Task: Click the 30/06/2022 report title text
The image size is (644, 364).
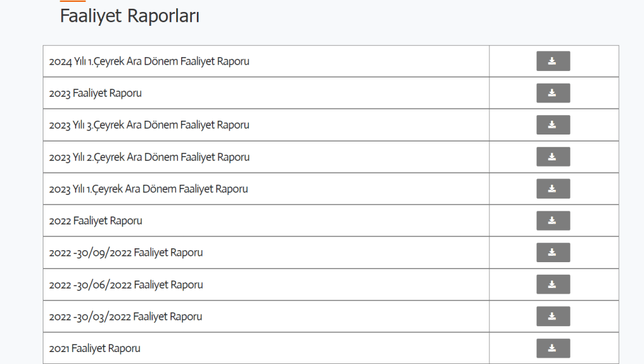Action: pos(126,285)
